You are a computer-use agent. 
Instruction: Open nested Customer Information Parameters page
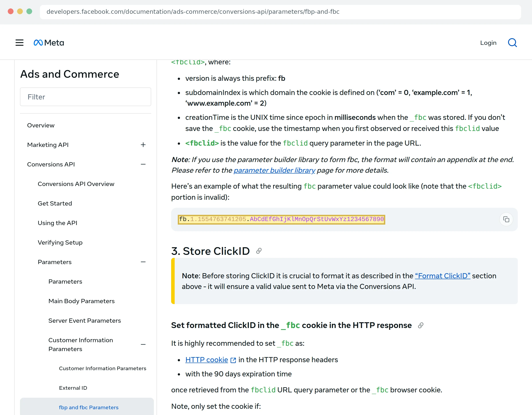102,368
